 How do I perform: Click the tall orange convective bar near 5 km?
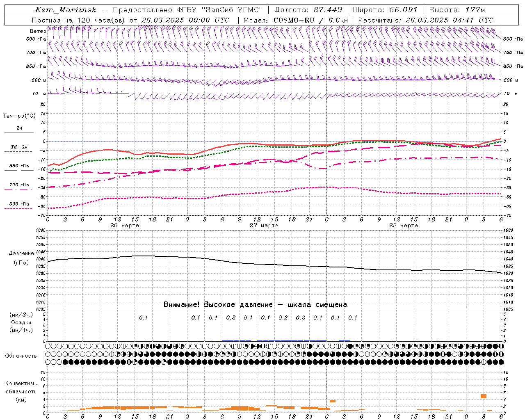484,396
